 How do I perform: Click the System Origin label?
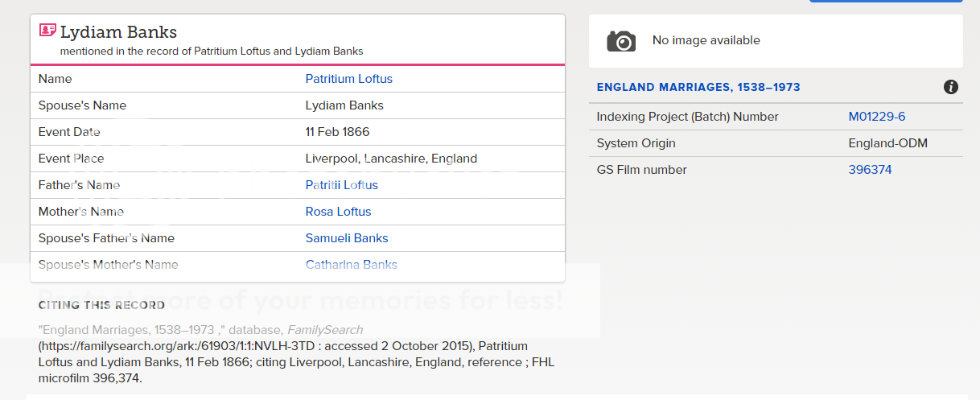(636, 143)
